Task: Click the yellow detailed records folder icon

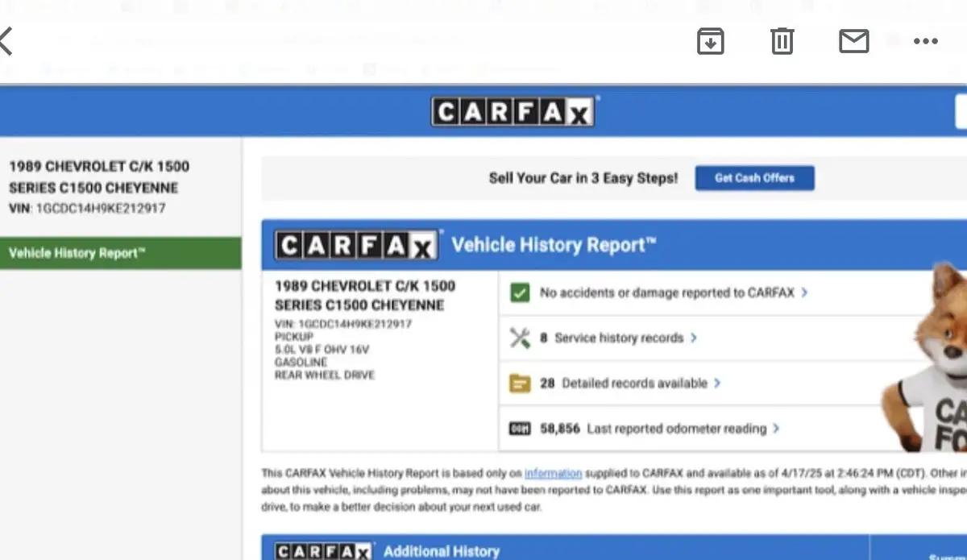Action: tap(520, 384)
